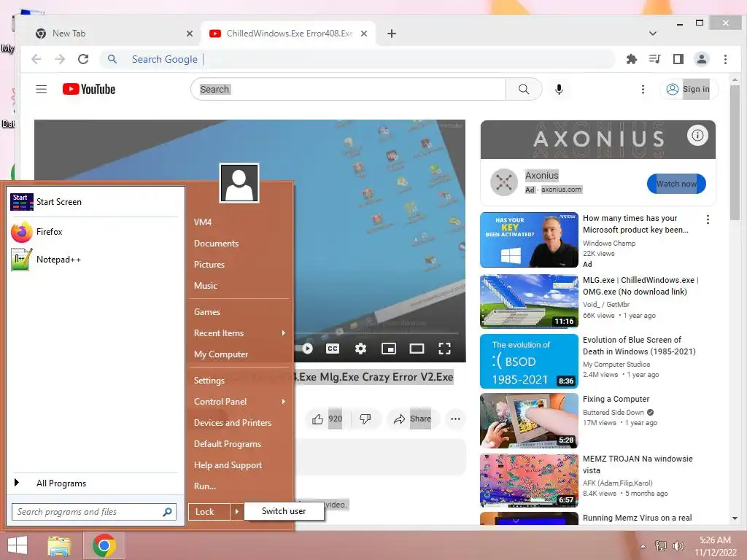Like the video with thumbs up

(x=327, y=419)
